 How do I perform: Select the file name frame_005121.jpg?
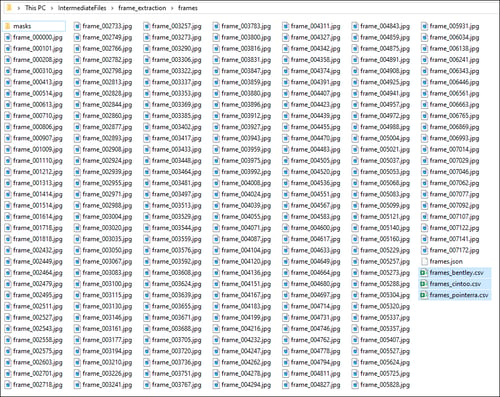(x=385, y=217)
